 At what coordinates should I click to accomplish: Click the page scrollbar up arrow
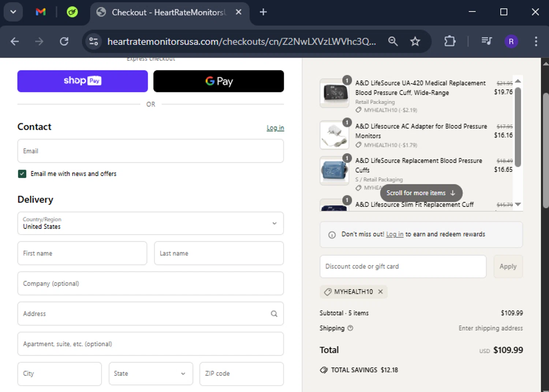(546, 63)
